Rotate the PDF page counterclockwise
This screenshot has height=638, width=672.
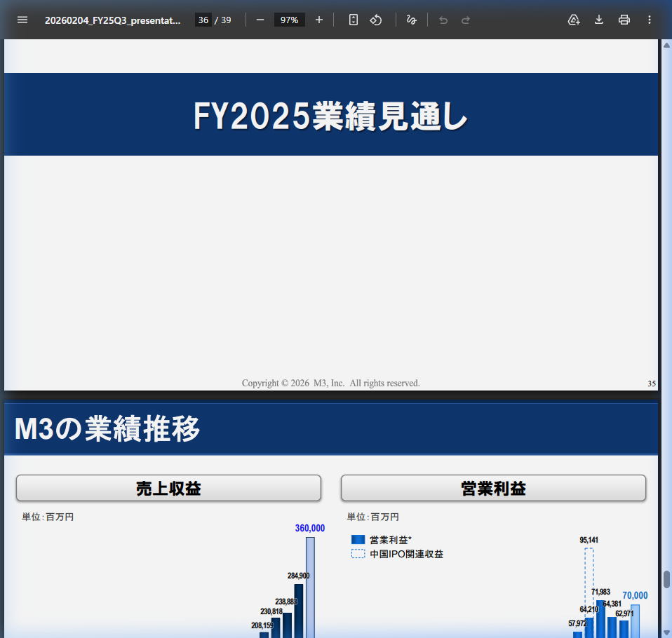click(376, 20)
